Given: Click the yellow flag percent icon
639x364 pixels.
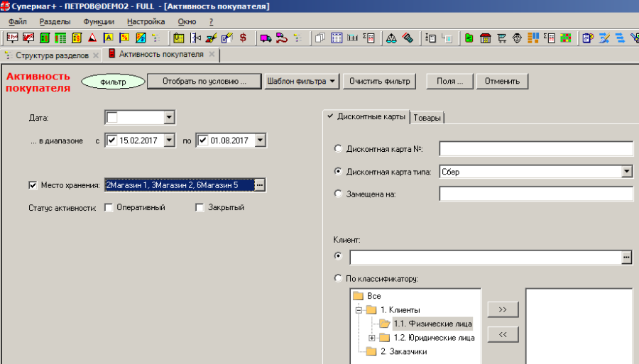Looking at the screenshot, I should click(x=124, y=38).
